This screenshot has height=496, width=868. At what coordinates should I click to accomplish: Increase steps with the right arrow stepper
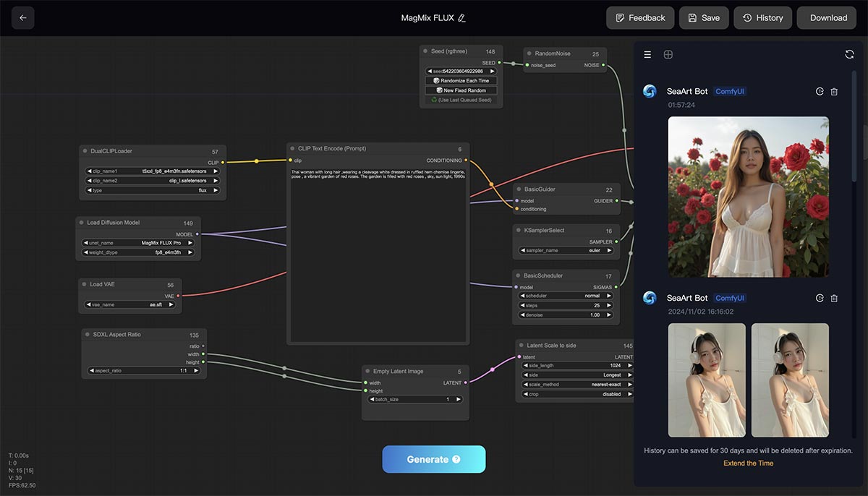[608, 305]
